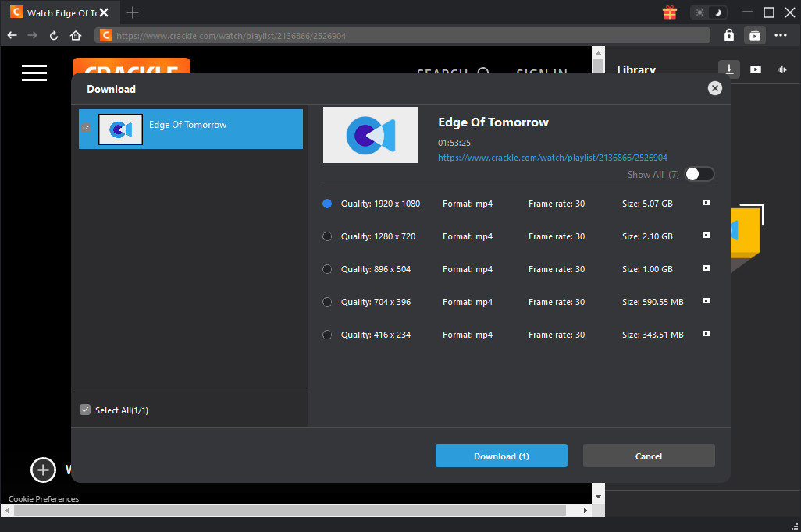Reload the page with the refresh icon

coord(54,35)
